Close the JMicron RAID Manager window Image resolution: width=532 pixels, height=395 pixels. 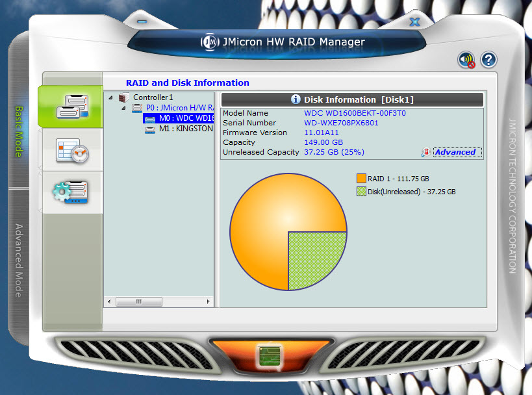[x=414, y=22]
